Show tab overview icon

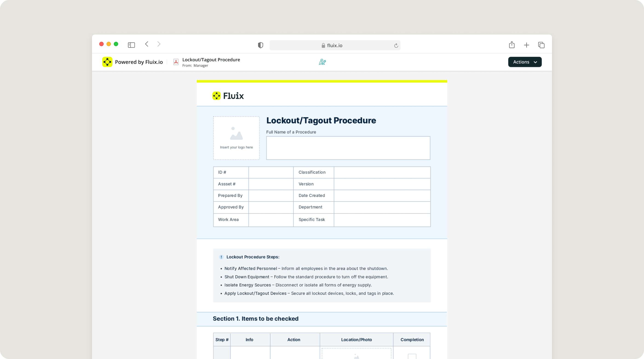pos(541,45)
